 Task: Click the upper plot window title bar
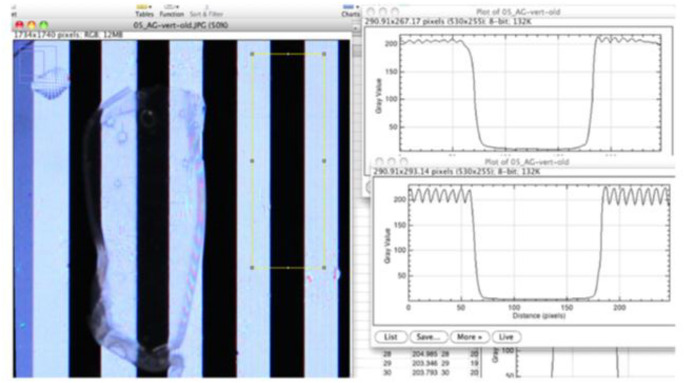click(518, 12)
